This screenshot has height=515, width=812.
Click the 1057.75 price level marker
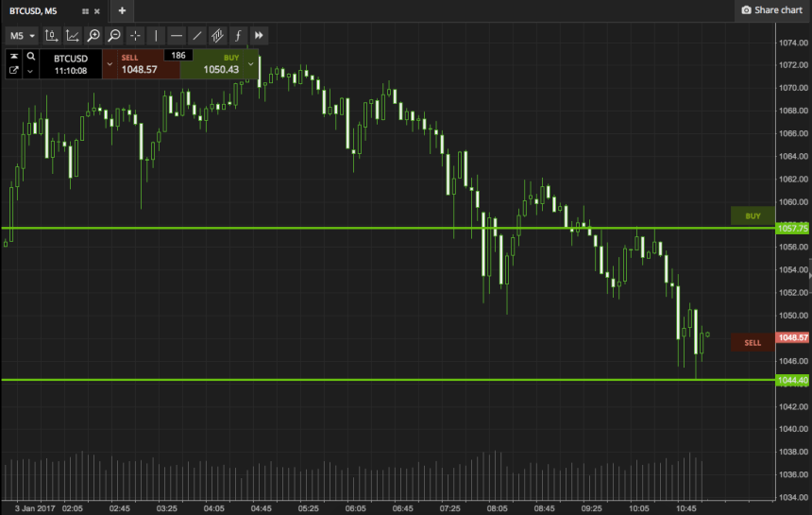point(791,229)
